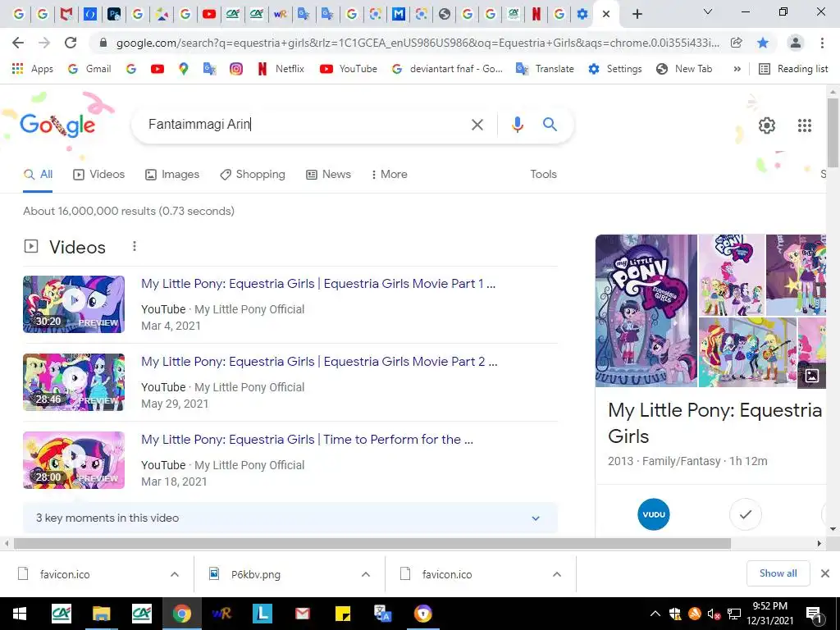Open the My Little Pony poster image
The height and width of the screenshot is (630, 840).
click(x=646, y=311)
